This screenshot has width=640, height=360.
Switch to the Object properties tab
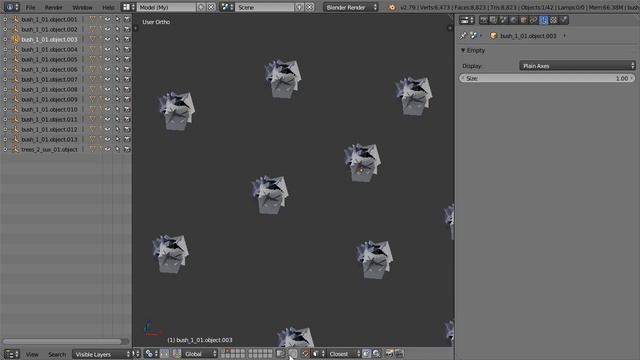tap(524, 20)
